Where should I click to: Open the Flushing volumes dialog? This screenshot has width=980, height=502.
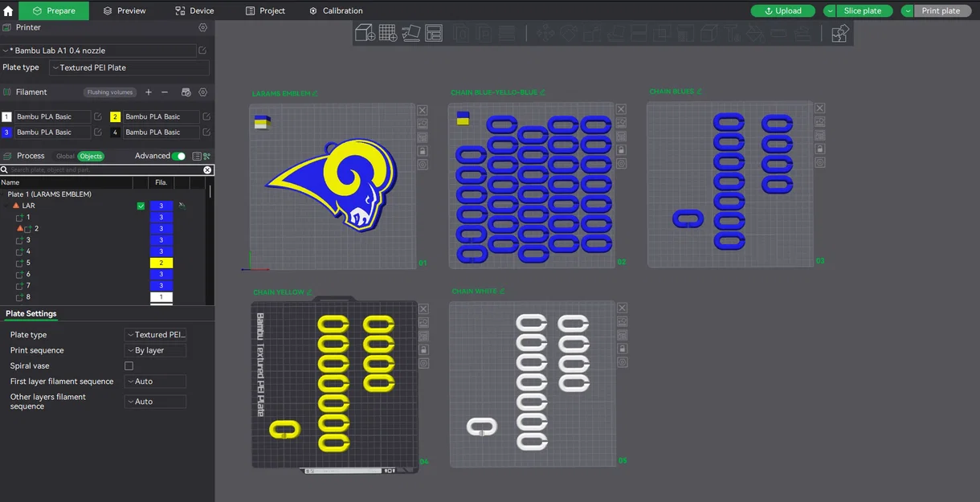point(109,92)
